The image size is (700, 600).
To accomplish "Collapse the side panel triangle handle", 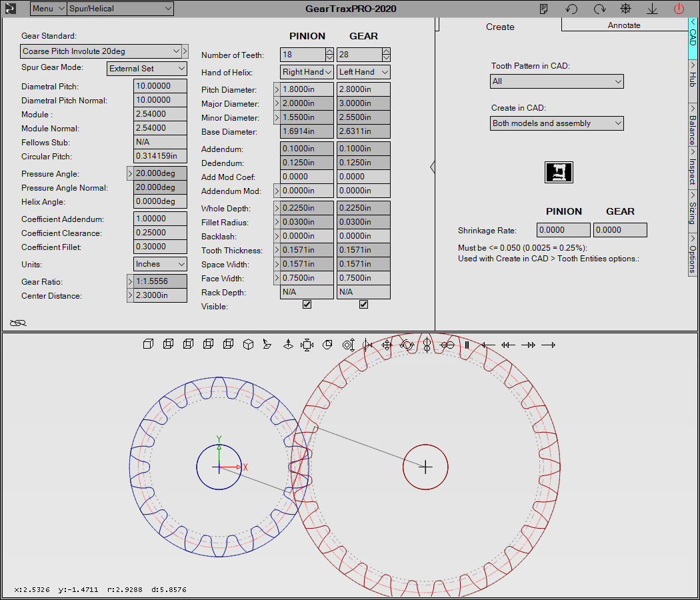I will [432, 167].
